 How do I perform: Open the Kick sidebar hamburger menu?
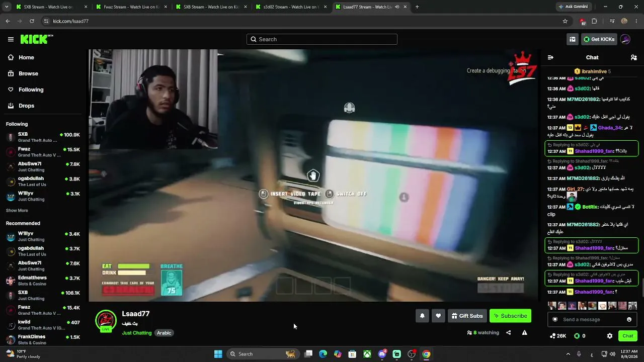[11, 39]
